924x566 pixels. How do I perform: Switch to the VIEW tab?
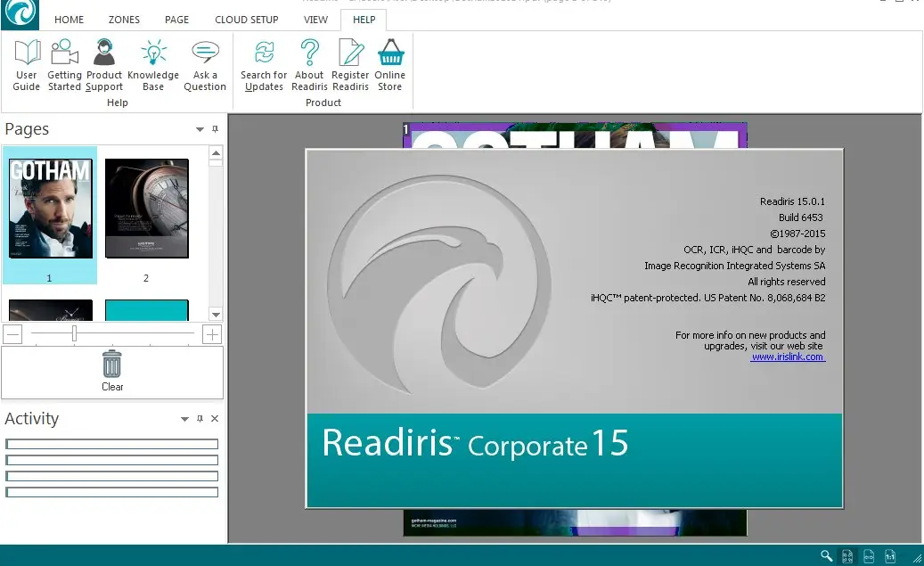pos(315,20)
